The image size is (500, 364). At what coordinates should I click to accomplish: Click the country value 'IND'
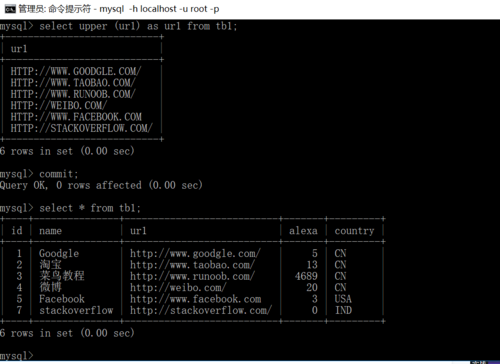coord(343,310)
